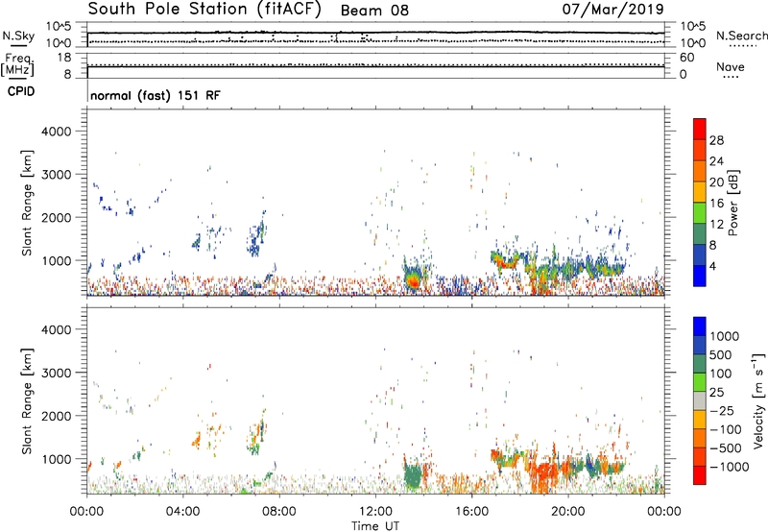
Task: Click the '16' power colorbar tick
Action: click(x=716, y=204)
